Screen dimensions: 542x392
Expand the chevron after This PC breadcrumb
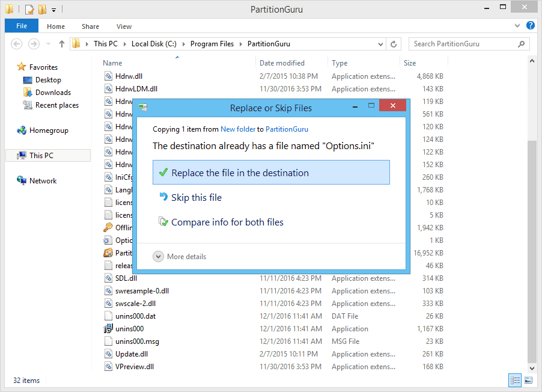pyautogui.click(x=124, y=44)
